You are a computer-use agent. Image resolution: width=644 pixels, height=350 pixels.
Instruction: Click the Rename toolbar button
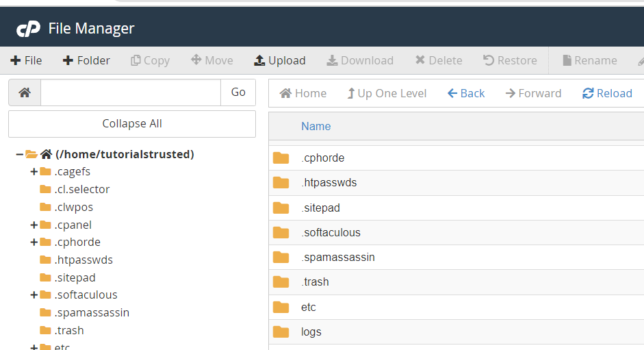(590, 60)
